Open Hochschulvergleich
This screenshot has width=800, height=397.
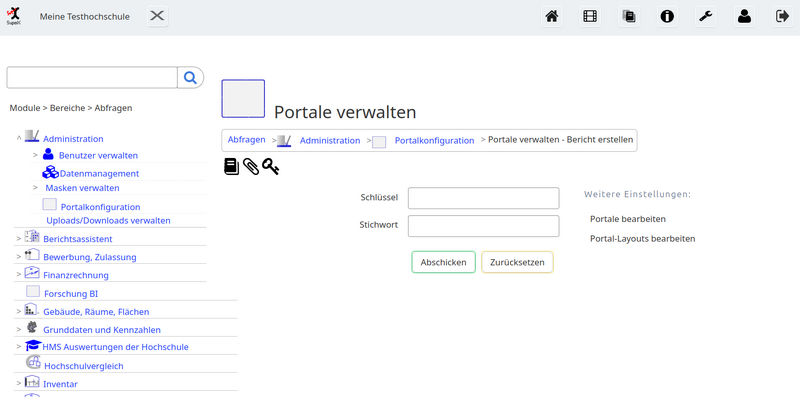[x=84, y=366]
